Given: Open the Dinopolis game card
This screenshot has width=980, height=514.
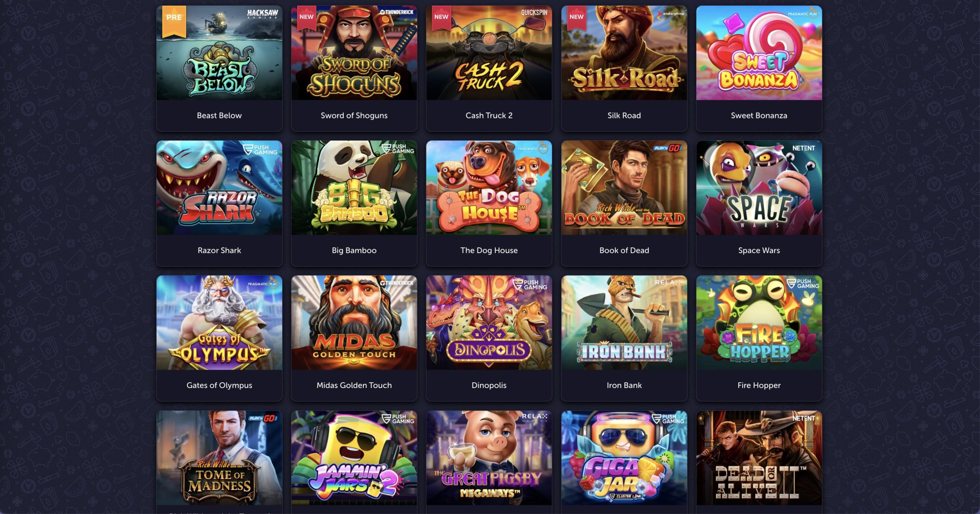Looking at the screenshot, I should pyautogui.click(x=489, y=338).
